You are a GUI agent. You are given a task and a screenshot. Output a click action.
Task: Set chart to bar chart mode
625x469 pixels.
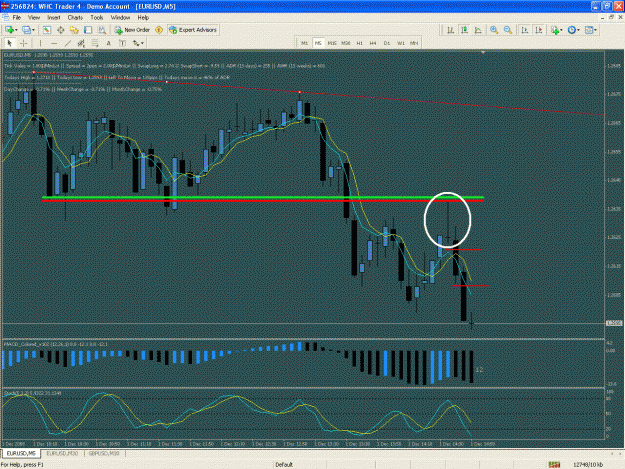[x=450, y=30]
